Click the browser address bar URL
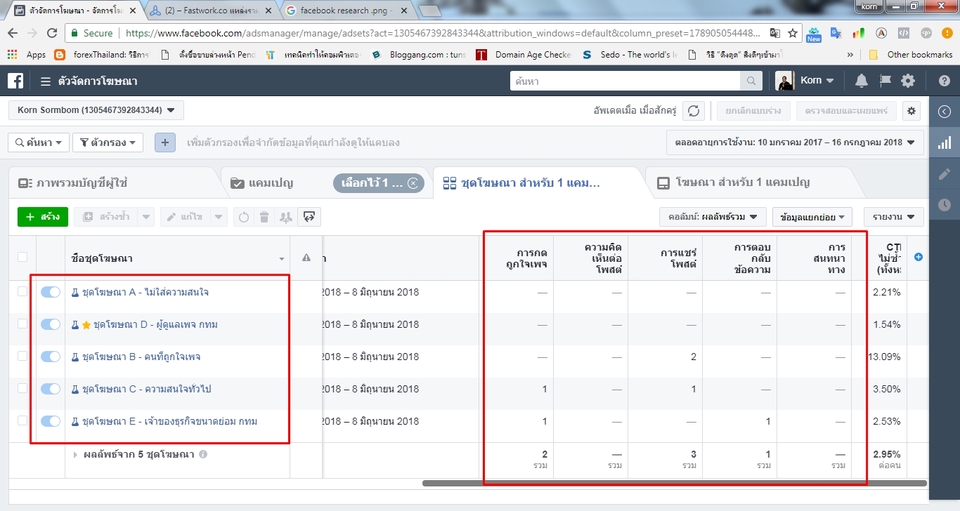The width and height of the screenshot is (960, 511). coord(443,33)
